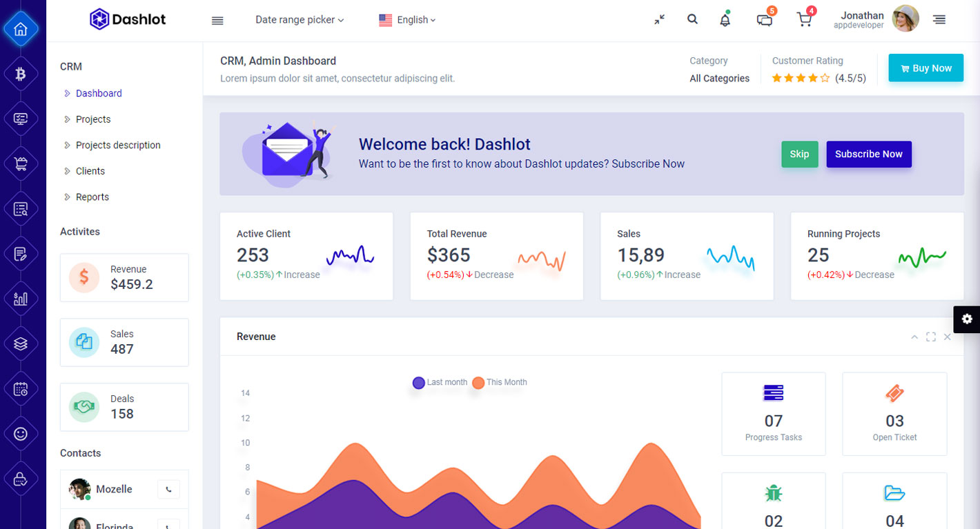Select Projects in the CRM menu

click(93, 119)
